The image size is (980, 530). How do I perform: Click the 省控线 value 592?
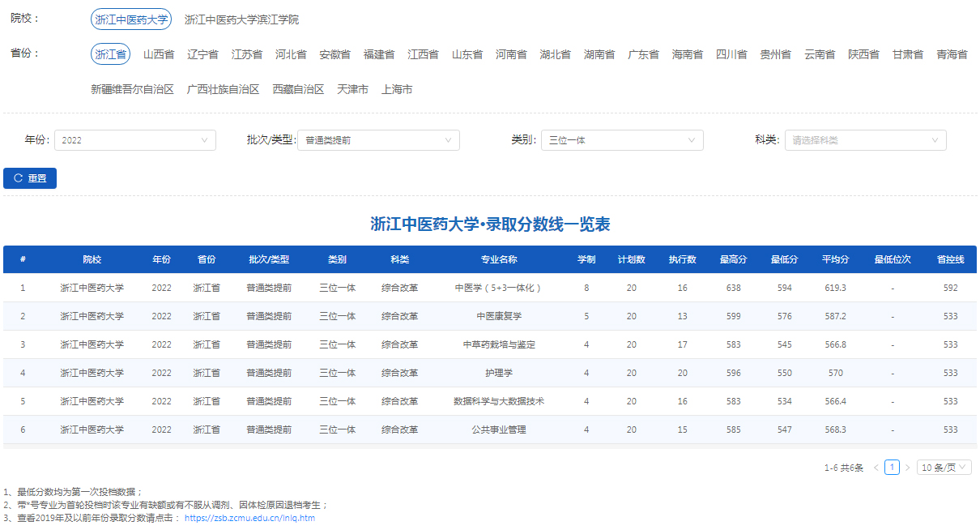coord(950,288)
